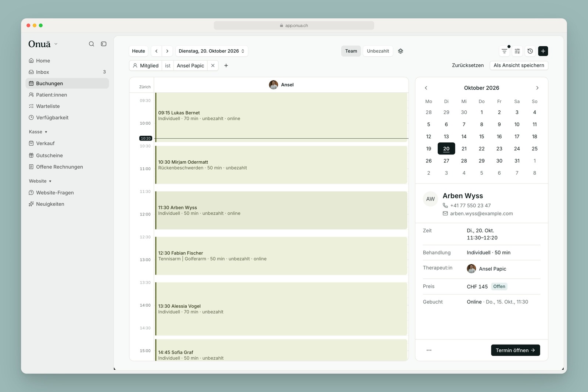Click the 10:30 Mirjam Odermatt appointment

click(x=281, y=165)
